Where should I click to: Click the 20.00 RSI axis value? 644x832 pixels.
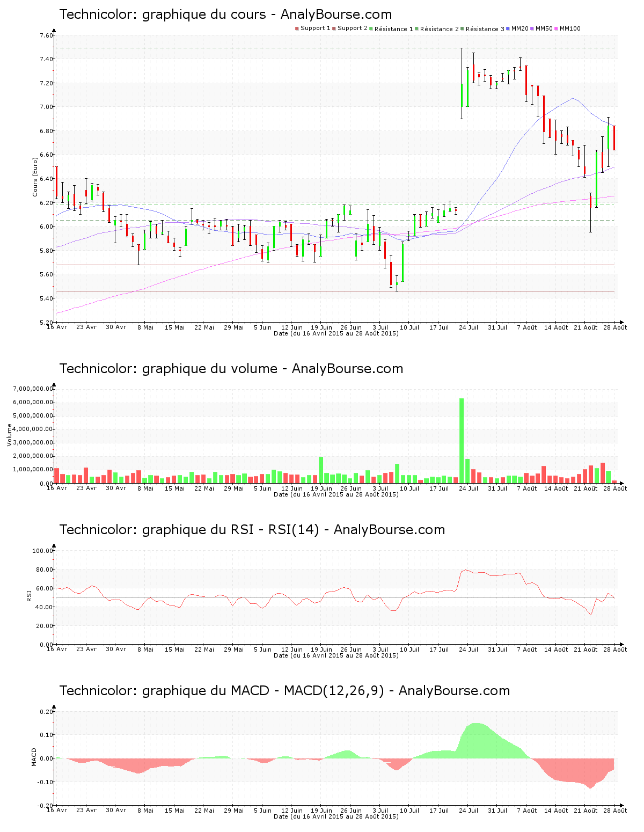pos(44,626)
